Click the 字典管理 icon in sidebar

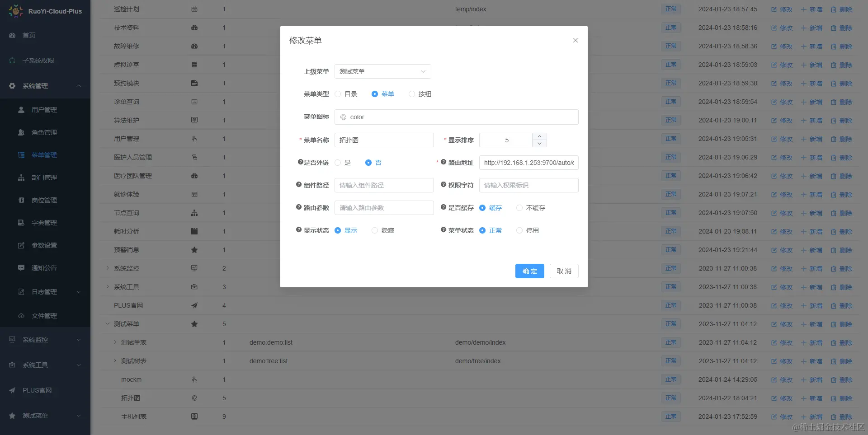(21, 223)
